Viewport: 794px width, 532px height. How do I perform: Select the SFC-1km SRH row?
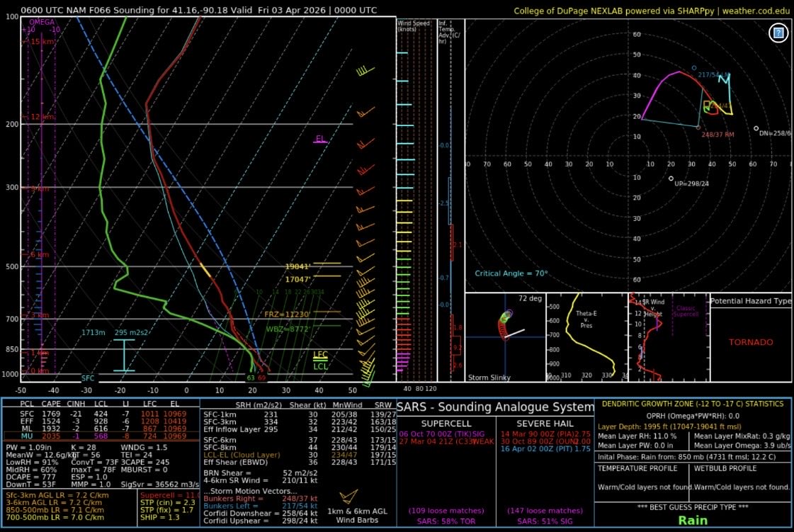tap(300, 414)
